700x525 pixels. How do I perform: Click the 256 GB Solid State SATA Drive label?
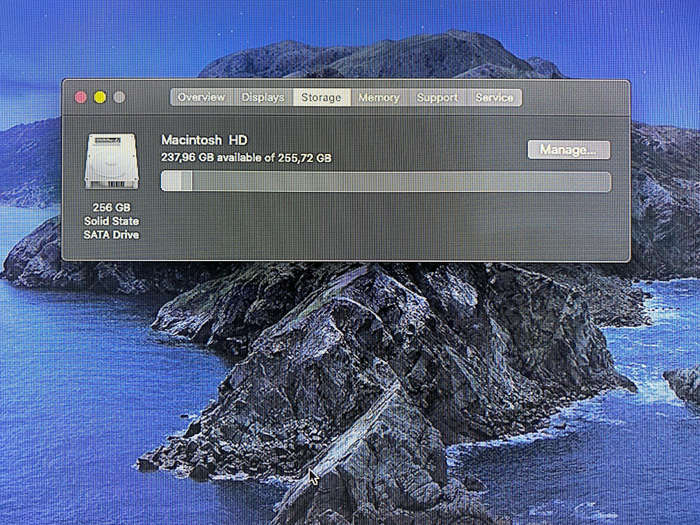tap(111, 221)
